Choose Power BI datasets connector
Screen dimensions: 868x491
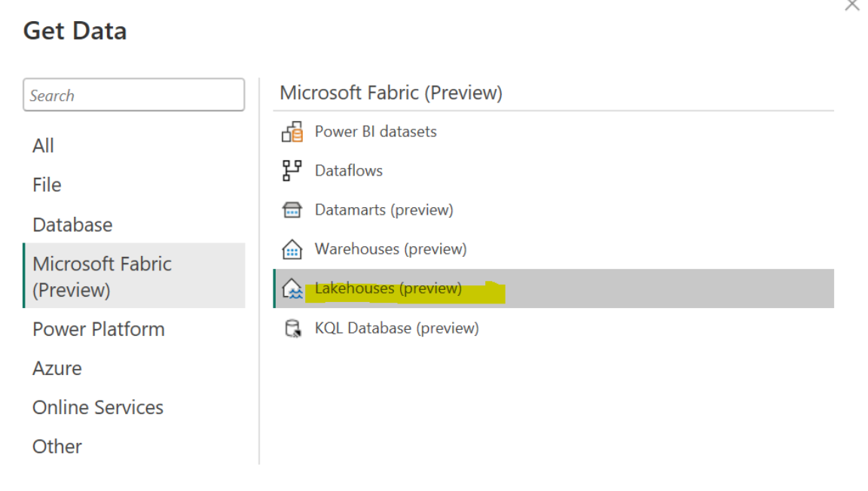pos(554,132)
